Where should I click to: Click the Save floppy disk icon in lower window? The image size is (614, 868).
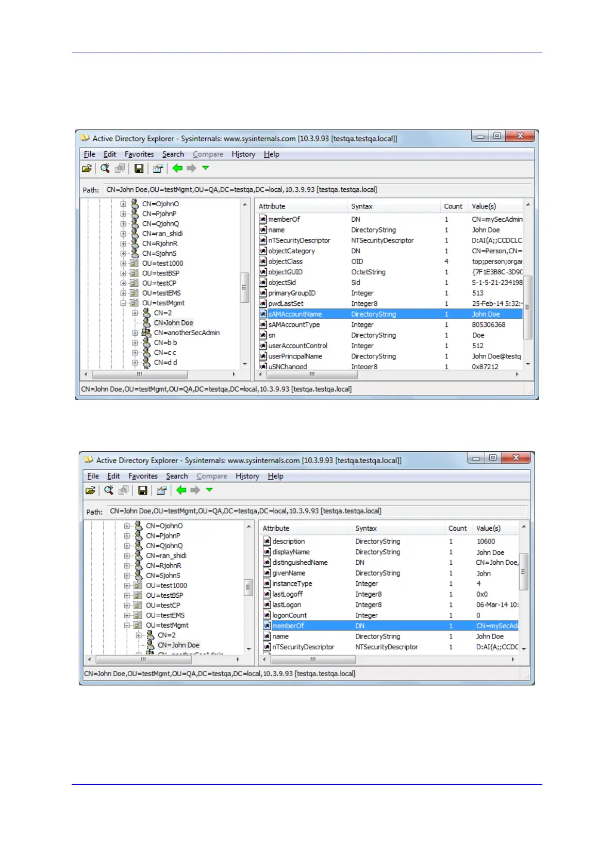143,490
